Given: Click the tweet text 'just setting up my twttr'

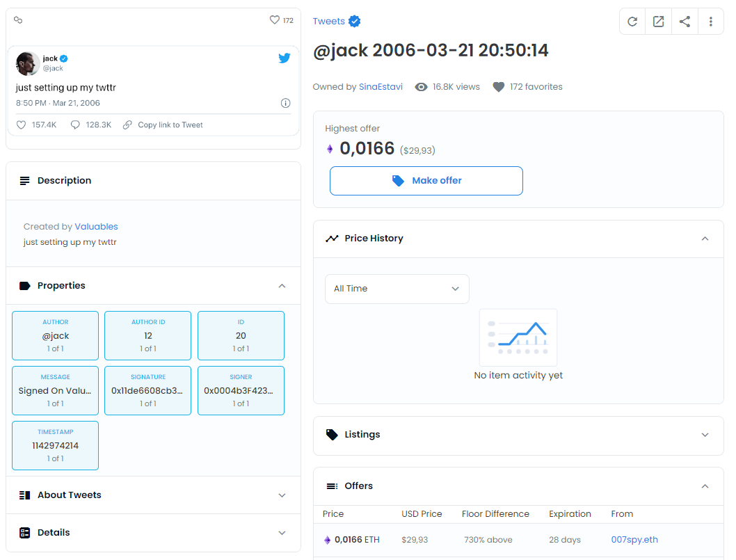Looking at the screenshot, I should click(x=65, y=88).
